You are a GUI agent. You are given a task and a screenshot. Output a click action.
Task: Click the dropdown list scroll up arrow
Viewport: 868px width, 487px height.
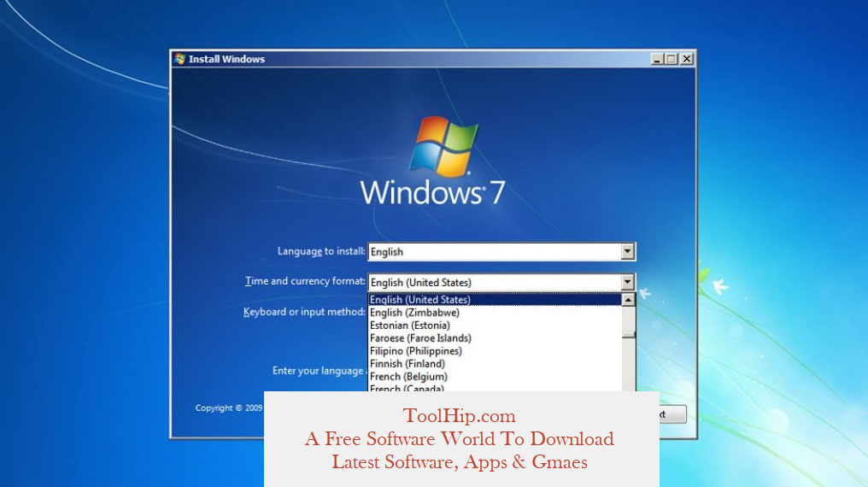coord(628,300)
